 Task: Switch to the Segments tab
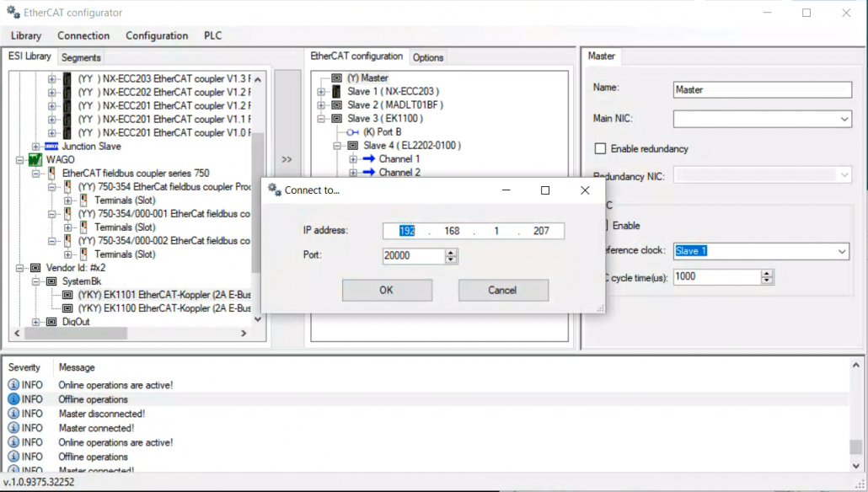[x=81, y=57]
